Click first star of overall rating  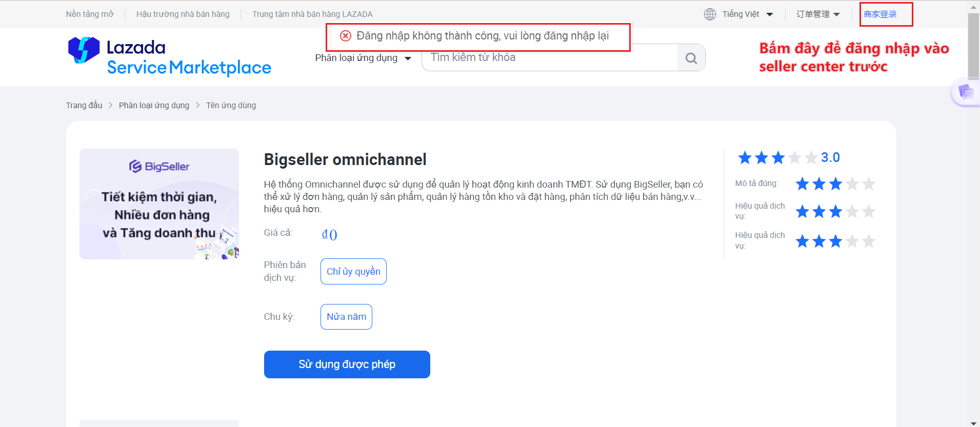click(745, 158)
